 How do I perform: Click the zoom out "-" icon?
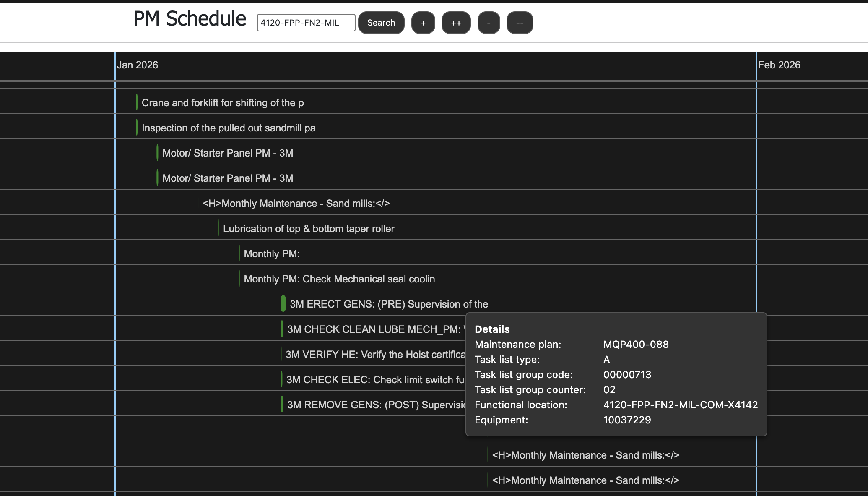(489, 23)
